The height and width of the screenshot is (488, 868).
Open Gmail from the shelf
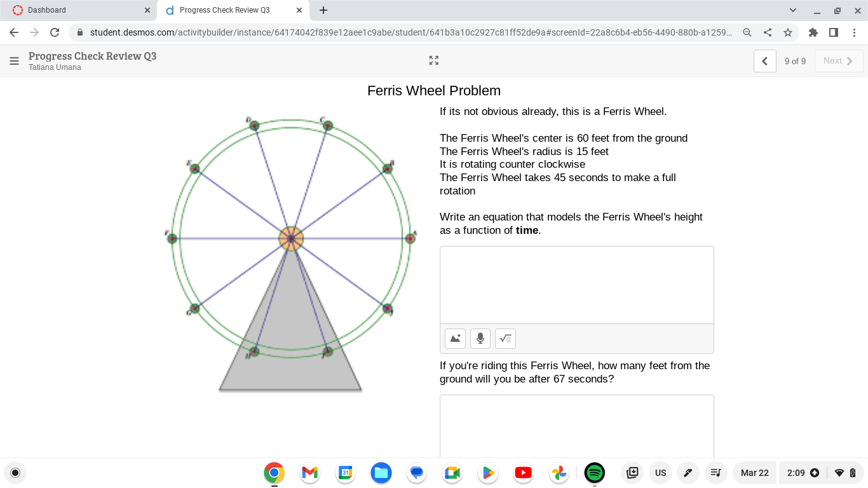(x=310, y=473)
